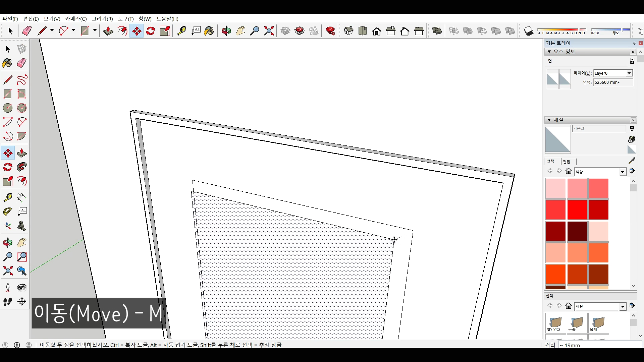
Task: Open the 카메라(C) menu
Action: pos(76,19)
